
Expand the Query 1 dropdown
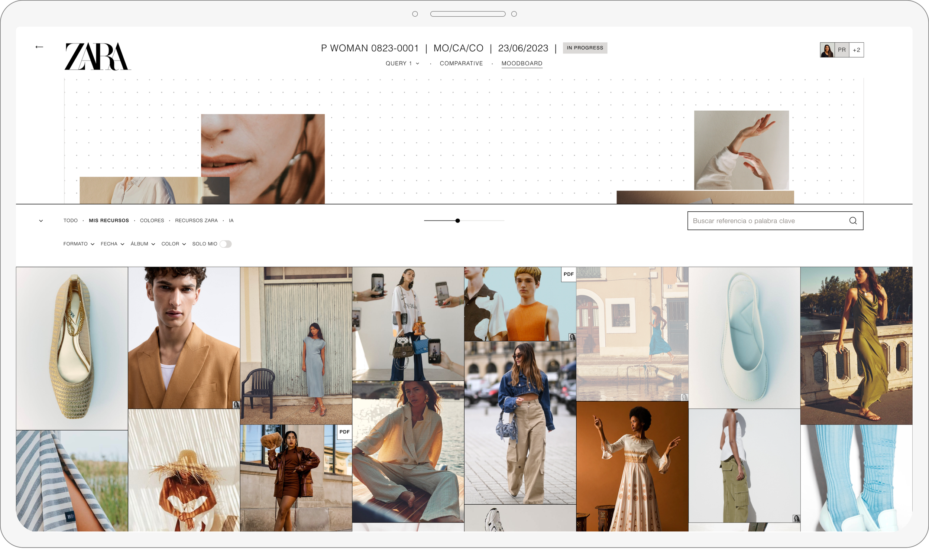(402, 63)
